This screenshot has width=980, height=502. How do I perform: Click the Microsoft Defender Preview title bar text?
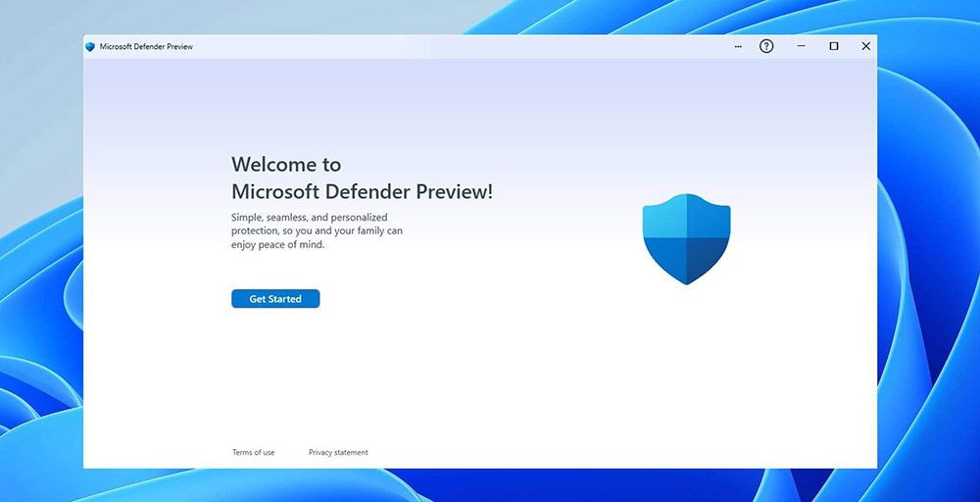coord(139,47)
